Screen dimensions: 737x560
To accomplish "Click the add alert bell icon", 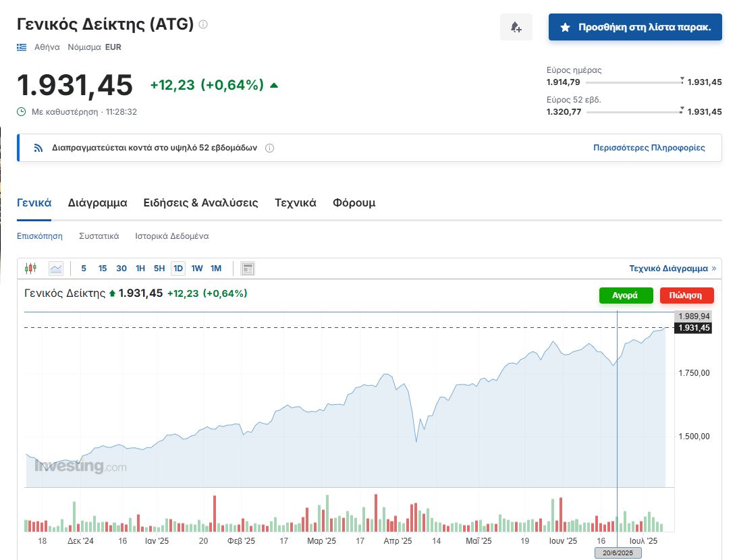I will pos(516,27).
